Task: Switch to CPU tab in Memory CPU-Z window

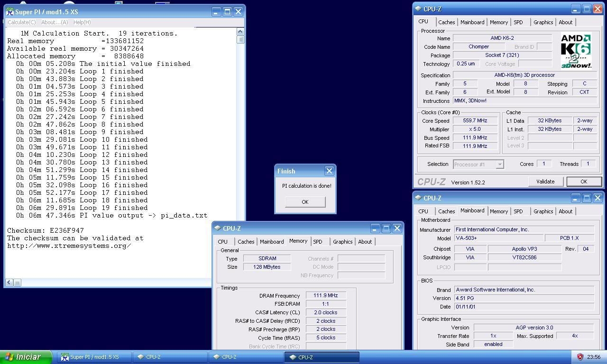Action: pos(222,242)
